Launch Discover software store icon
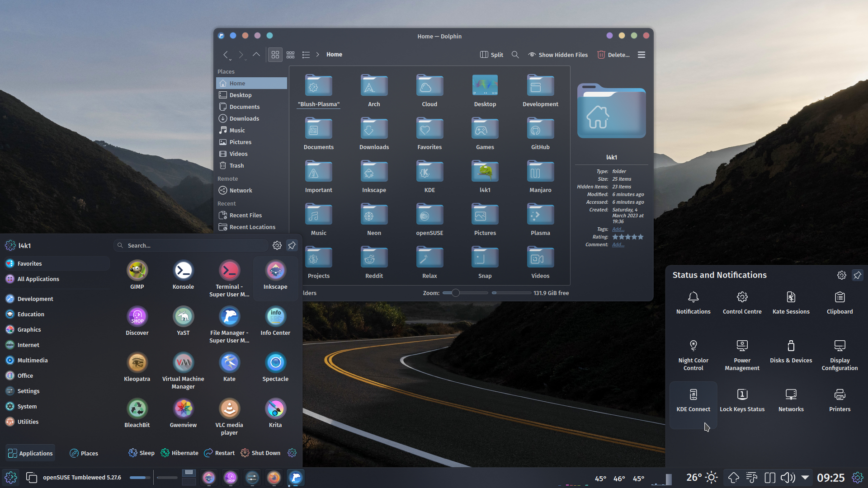This screenshot has height=488, width=868. click(137, 321)
